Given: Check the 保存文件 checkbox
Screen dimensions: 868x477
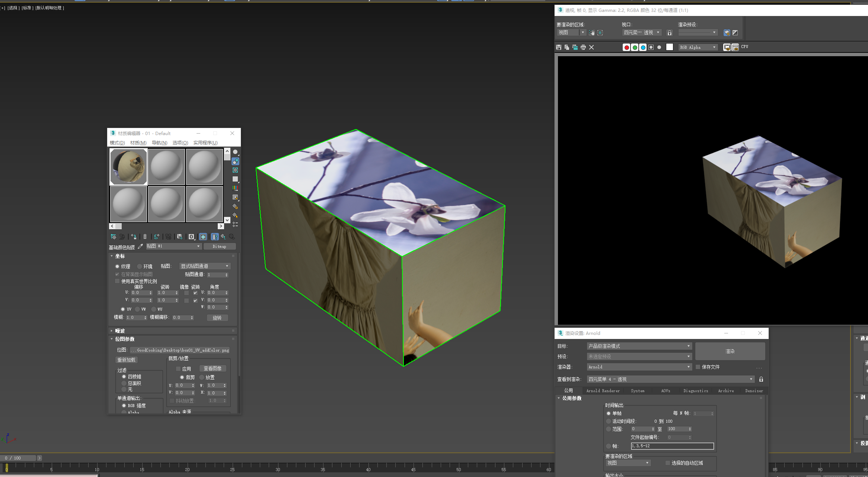Looking at the screenshot, I should click(698, 367).
